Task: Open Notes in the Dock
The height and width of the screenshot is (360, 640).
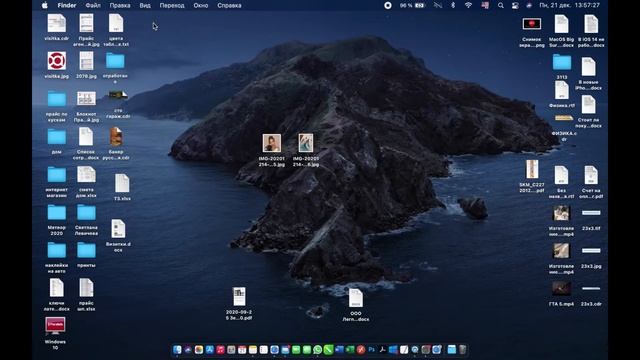Action: (253, 350)
